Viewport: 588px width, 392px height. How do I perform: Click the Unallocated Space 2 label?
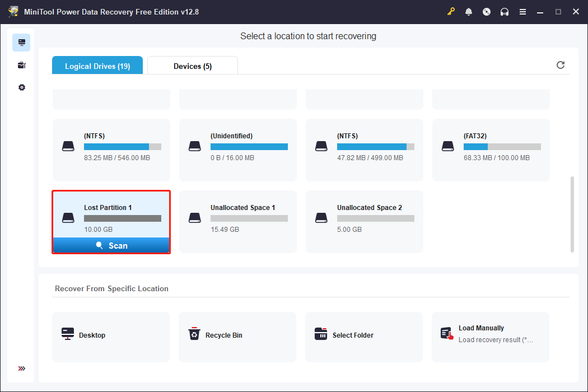[x=370, y=207]
